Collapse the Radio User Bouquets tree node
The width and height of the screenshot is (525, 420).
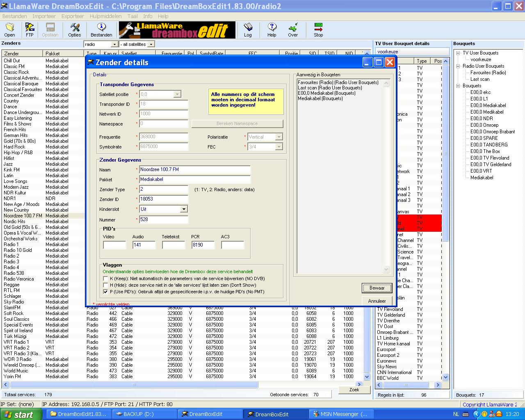click(458, 66)
